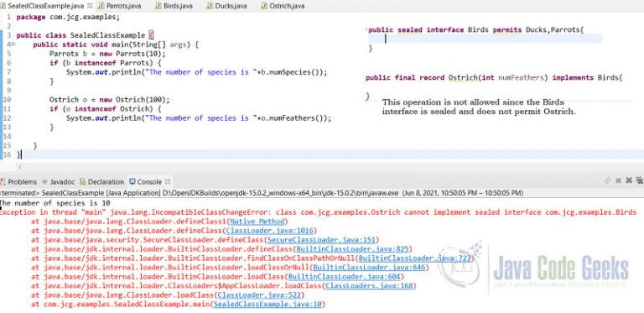Click the scroll-left arrow below the editor

[x=20, y=167]
